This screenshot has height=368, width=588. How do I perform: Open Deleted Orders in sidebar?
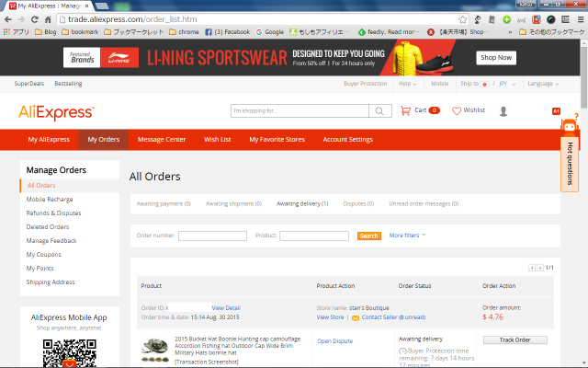(48, 227)
